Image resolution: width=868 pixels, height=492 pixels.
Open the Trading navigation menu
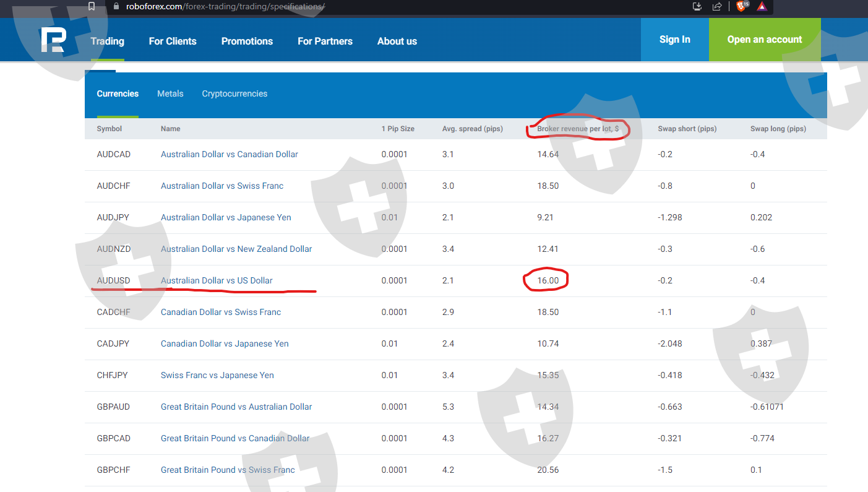[x=107, y=41]
